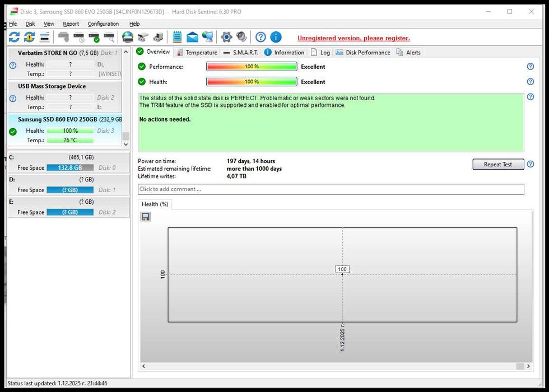Select the USB Mass Storage Device disk
The height and width of the screenshot is (392, 549).
[65, 96]
